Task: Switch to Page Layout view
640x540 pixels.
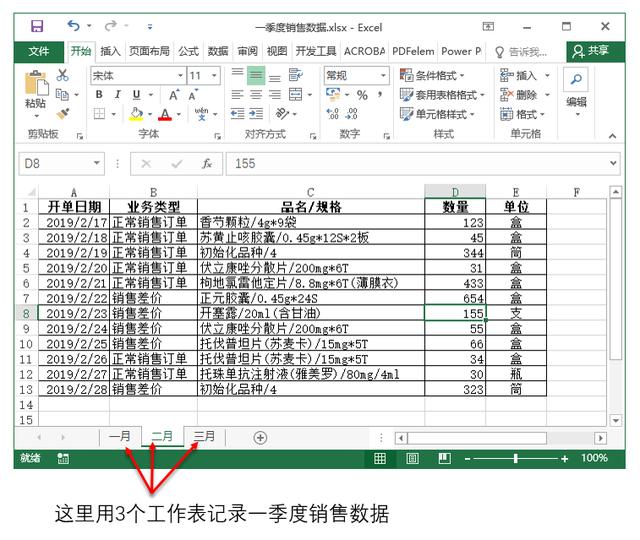Action: point(412,458)
